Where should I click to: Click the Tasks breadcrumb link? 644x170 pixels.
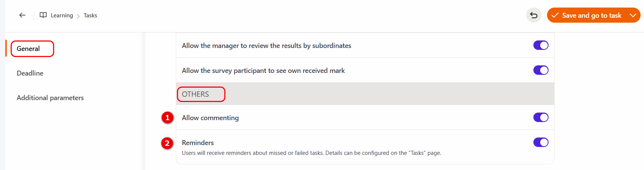click(x=90, y=15)
